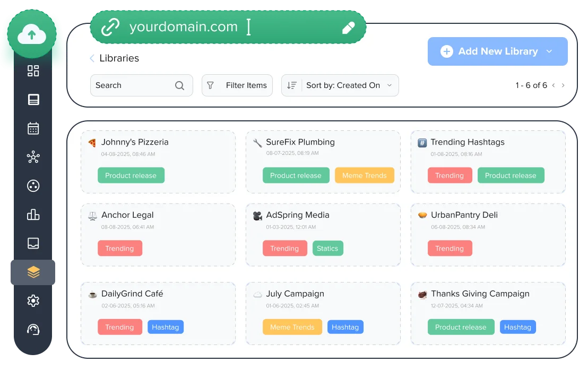Click the back chevron next to Libraries
This screenshot has width=588, height=371.
point(92,58)
